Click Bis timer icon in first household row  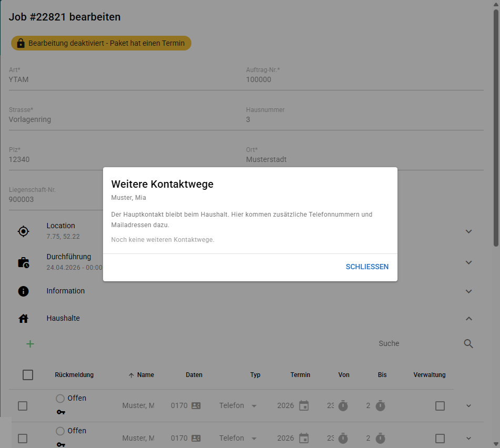(x=380, y=405)
